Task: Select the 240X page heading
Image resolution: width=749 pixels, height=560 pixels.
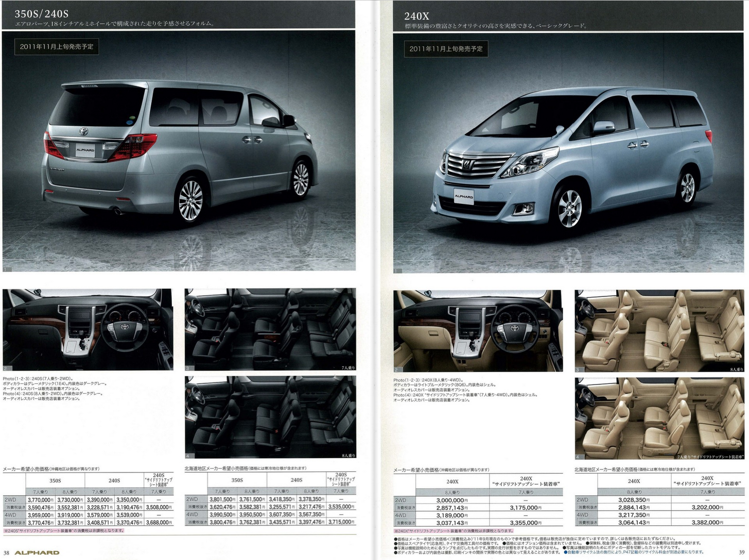Action: point(417,16)
